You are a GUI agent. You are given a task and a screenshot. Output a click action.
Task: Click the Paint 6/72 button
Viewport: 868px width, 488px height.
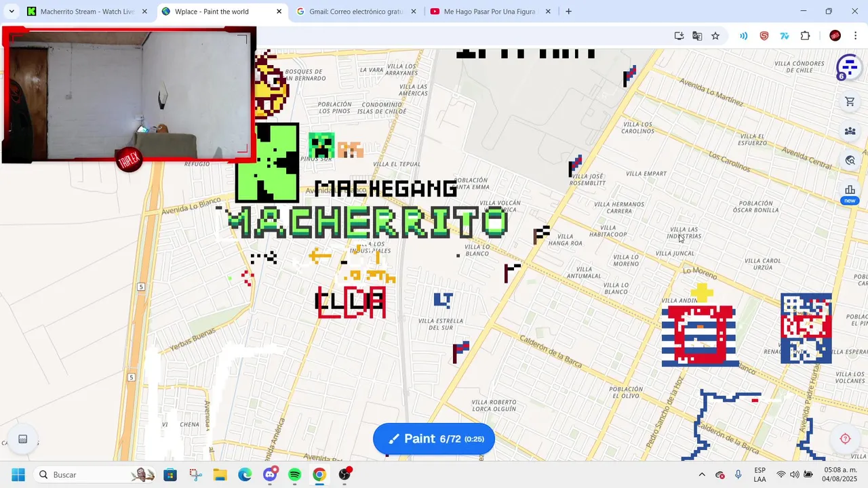[x=434, y=439]
